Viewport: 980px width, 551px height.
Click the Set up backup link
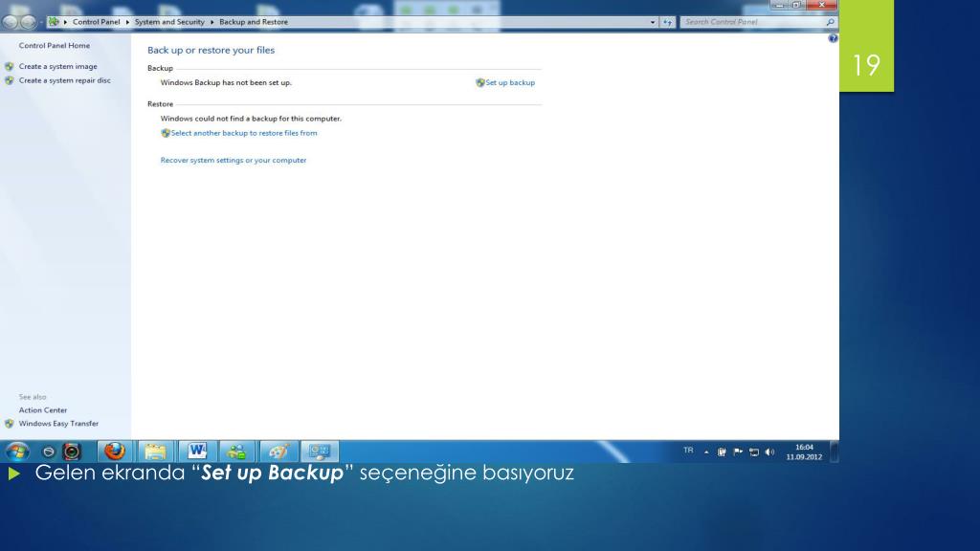click(510, 82)
